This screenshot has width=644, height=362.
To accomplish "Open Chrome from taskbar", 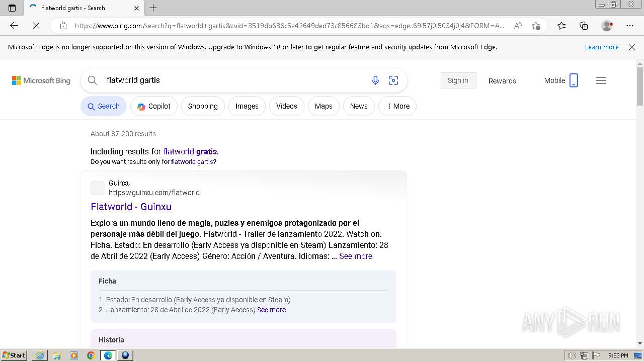I will (x=91, y=355).
